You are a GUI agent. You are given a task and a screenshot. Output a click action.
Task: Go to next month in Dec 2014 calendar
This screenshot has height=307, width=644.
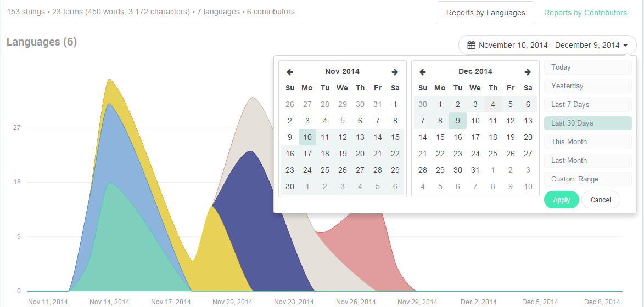point(528,72)
